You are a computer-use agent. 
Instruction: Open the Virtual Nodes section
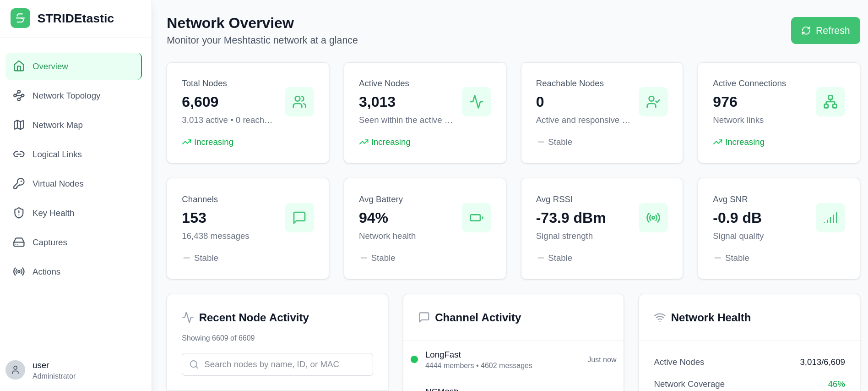pyautogui.click(x=74, y=183)
